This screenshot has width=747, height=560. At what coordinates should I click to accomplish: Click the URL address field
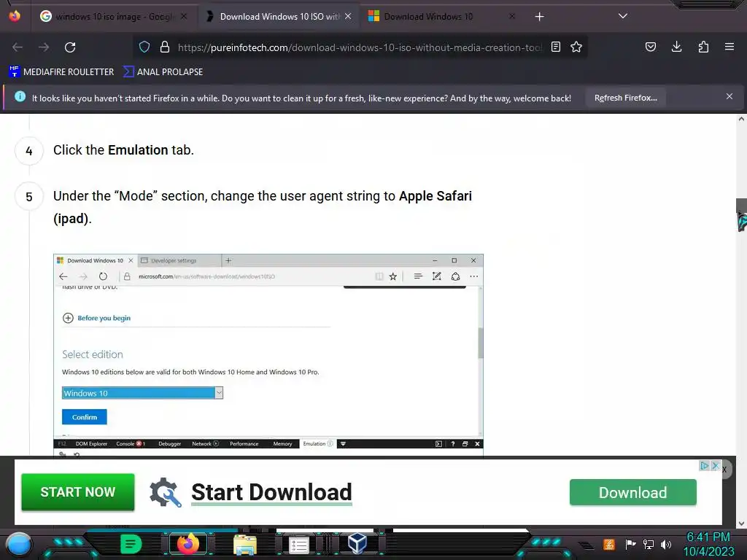360,47
